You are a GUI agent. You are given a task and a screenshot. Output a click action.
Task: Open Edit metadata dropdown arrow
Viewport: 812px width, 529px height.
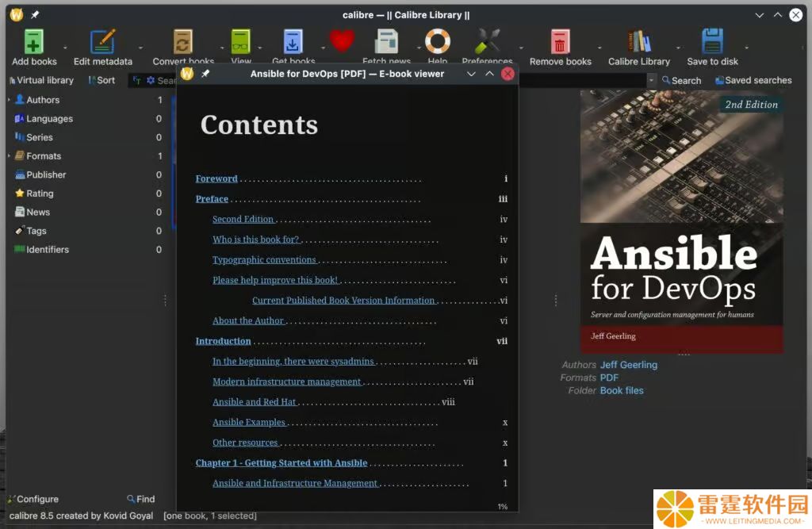140,48
